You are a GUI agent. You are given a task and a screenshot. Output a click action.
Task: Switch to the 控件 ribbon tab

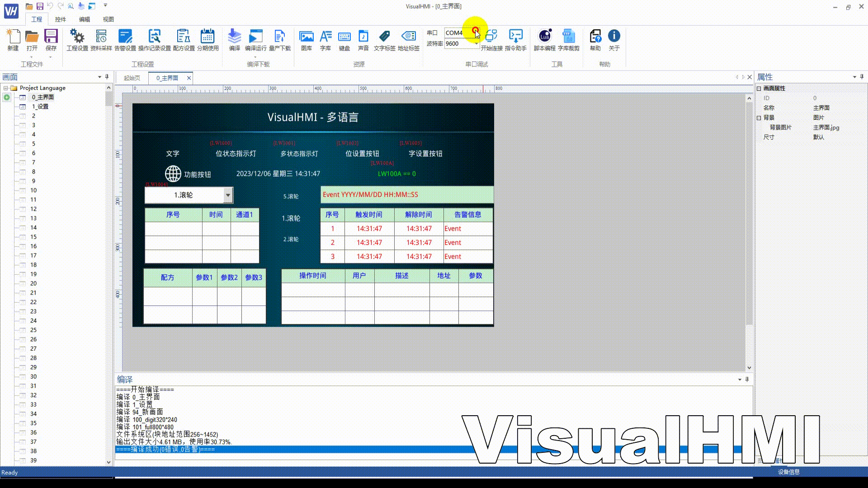[x=60, y=19]
